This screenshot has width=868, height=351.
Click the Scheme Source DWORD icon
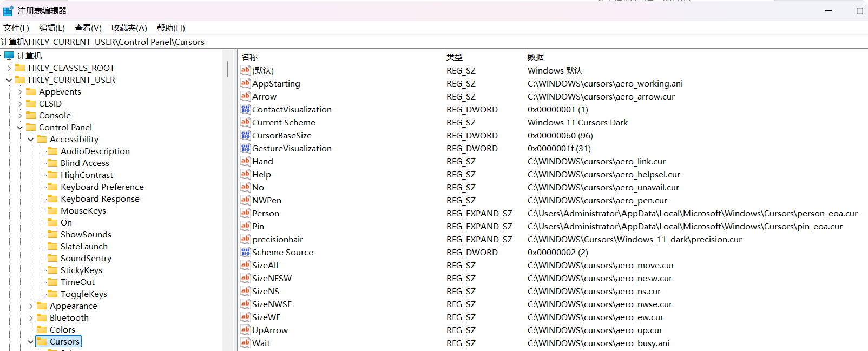click(x=246, y=252)
